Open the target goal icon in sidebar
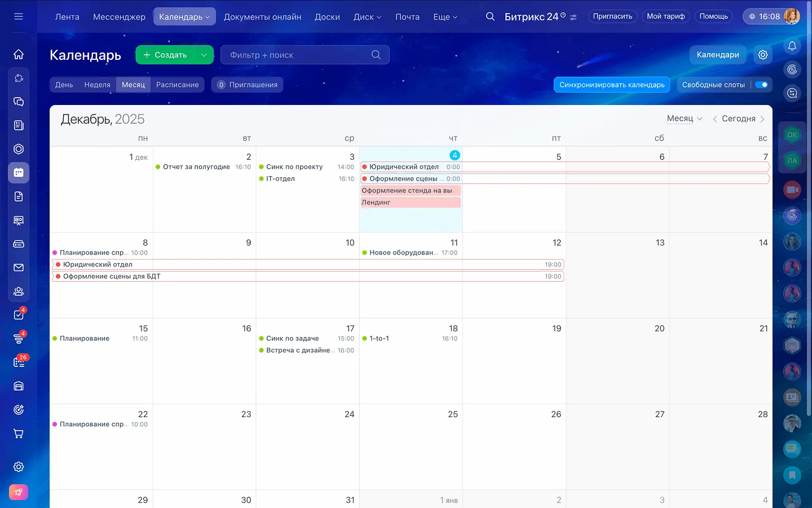 tap(19, 410)
